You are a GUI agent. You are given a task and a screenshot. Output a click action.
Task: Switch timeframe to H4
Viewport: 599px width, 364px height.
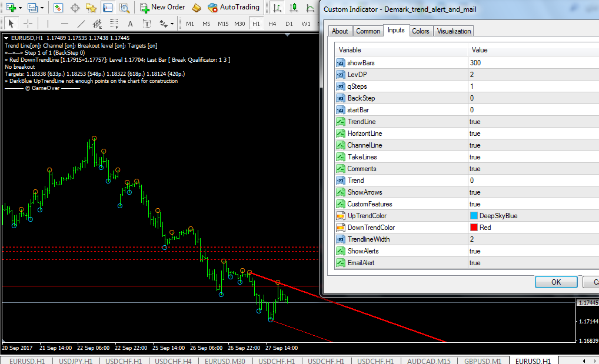[x=272, y=24]
